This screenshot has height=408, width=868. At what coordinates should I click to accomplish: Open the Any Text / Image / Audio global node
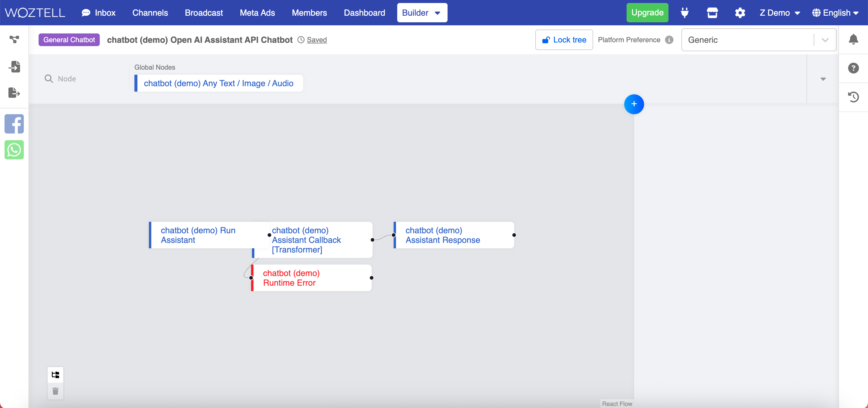pyautogui.click(x=219, y=83)
